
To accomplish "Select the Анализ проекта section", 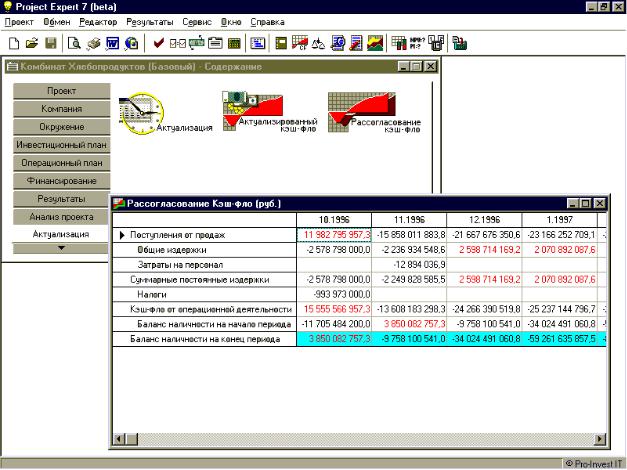I will 62,217.
